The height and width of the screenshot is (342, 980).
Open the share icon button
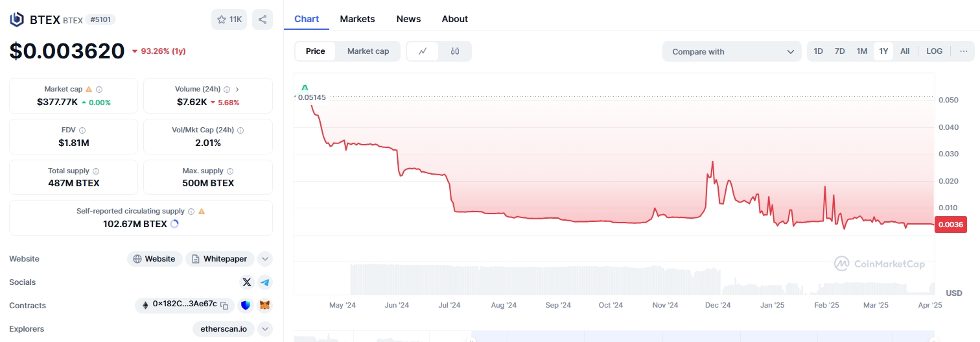pyautogui.click(x=262, y=19)
